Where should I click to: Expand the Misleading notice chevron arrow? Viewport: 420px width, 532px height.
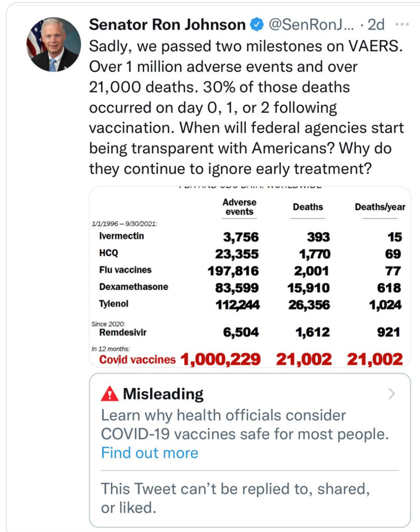click(x=392, y=394)
